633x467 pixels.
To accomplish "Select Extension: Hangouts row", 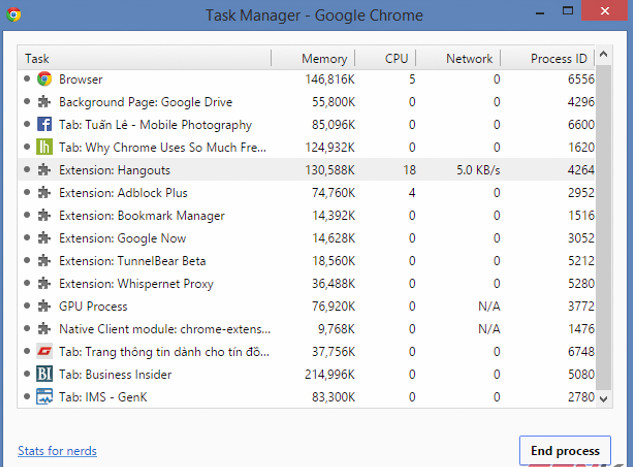I will (307, 170).
